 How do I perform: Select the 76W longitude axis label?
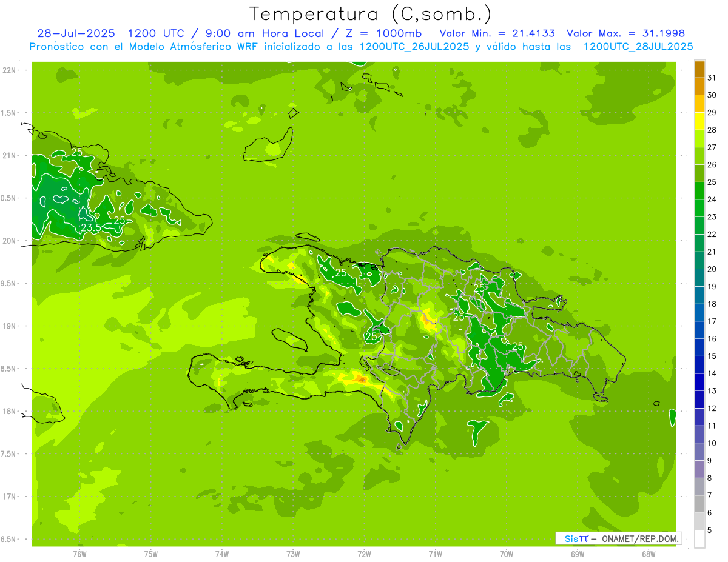point(79,554)
